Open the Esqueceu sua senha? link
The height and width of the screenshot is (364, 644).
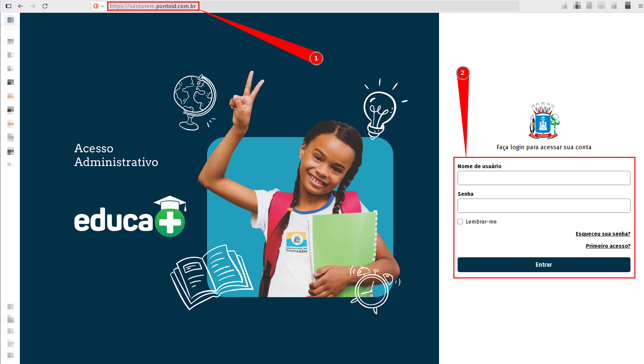point(603,234)
